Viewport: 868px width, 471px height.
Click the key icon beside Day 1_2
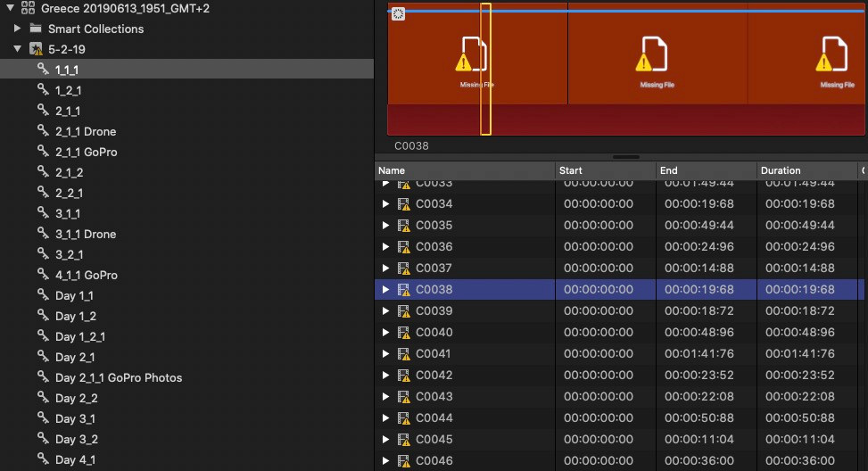coord(43,314)
